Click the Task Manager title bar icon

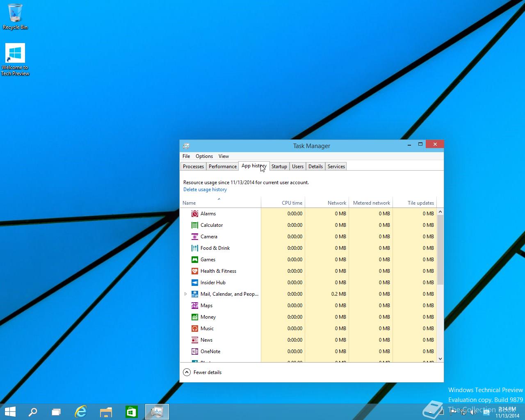pos(186,146)
